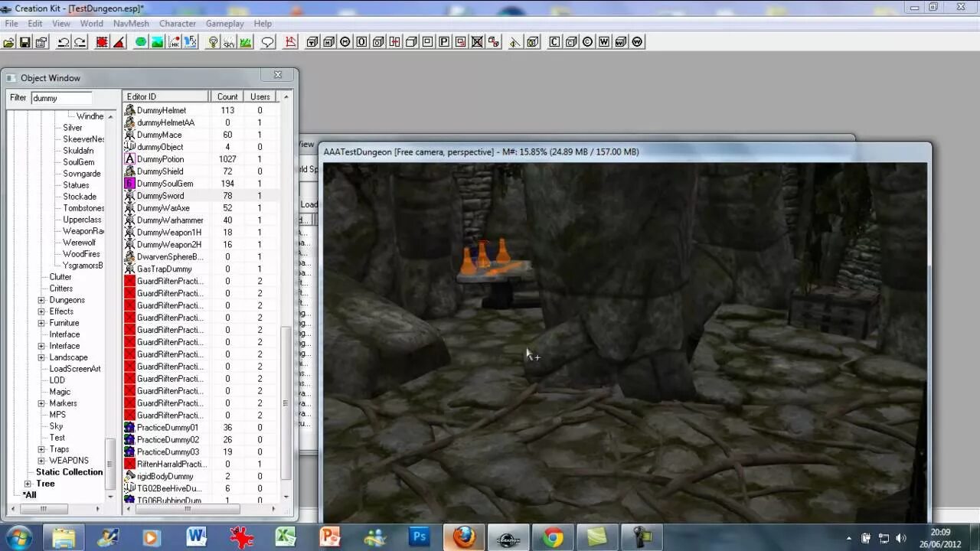Click the crossed-out box toolbar icon
Viewport: 980px width, 551px height.
(477, 42)
